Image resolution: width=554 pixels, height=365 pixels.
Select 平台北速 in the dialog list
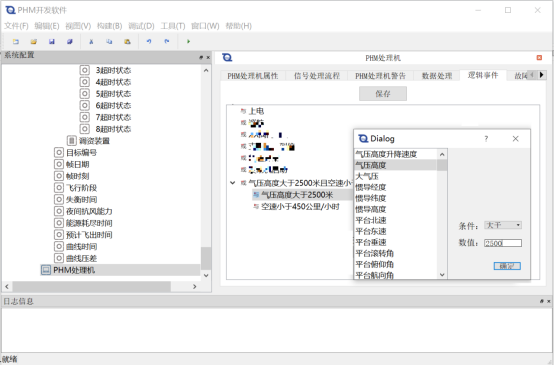[x=371, y=220]
